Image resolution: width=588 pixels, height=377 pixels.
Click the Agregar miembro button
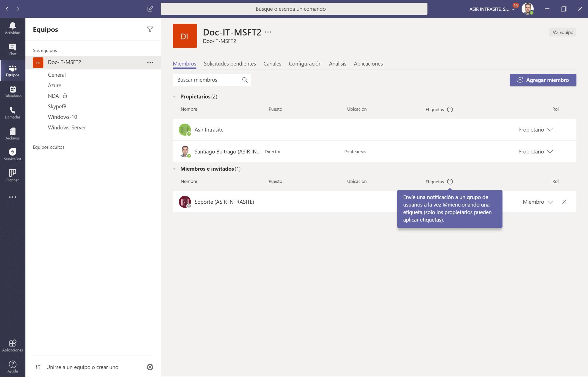pos(543,80)
